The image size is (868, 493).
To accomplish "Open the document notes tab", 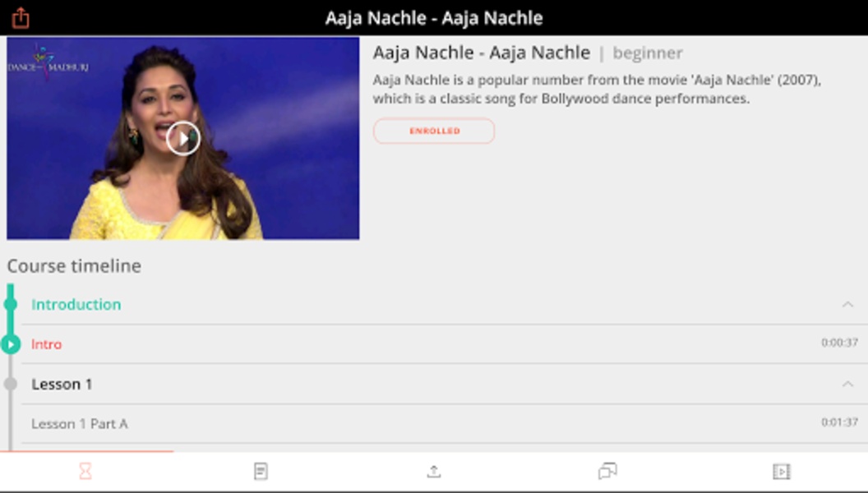I will (x=261, y=472).
